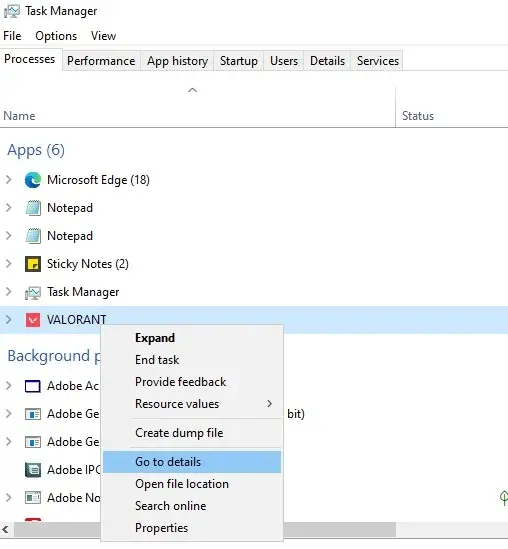Switch to the App history tab
Screen dimensions: 508x549
pyautogui.click(x=178, y=61)
